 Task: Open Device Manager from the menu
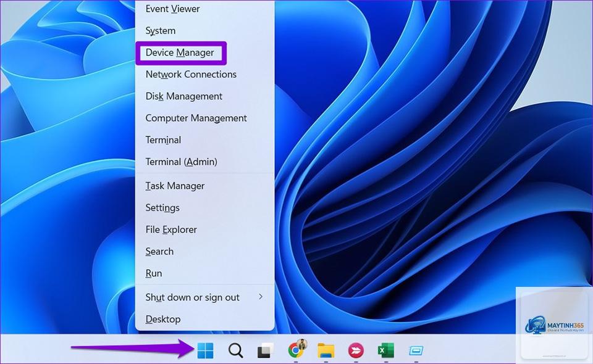[x=204, y=52]
